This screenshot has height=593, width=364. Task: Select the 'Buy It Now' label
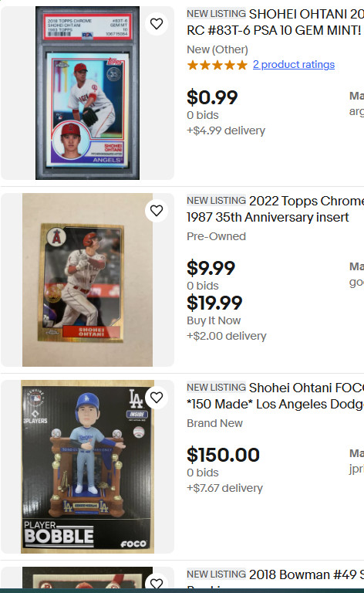(x=214, y=320)
